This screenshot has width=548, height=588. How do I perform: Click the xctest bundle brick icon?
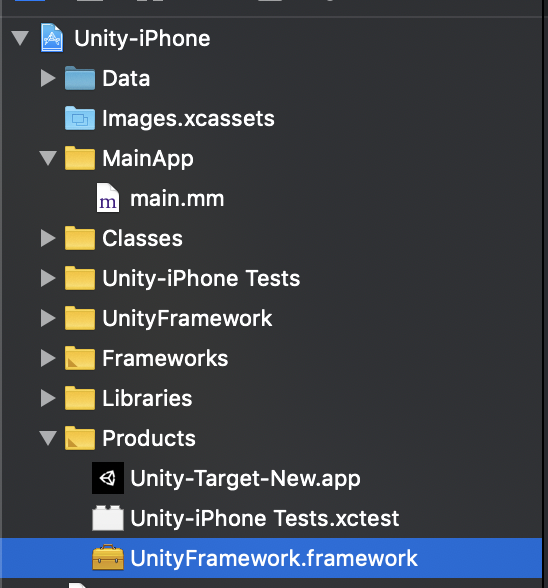[x=108, y=518]
